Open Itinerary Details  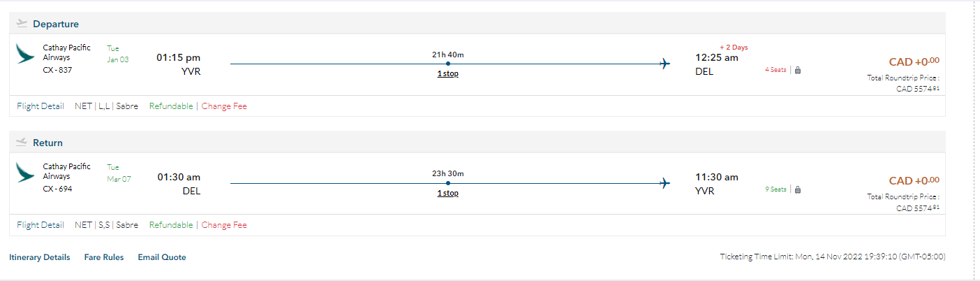click(40, 257)
